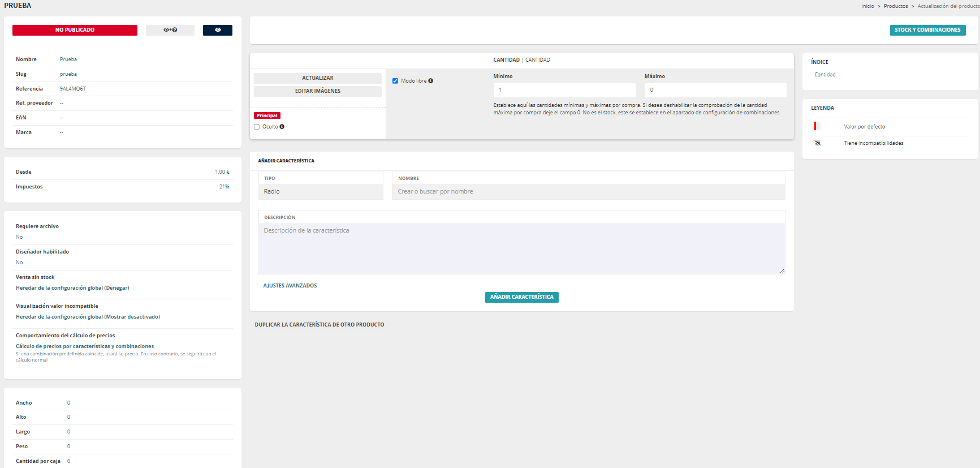This screenshot has height=468, width=980.
Task: Click the Actualizar button
Action: 317,78
